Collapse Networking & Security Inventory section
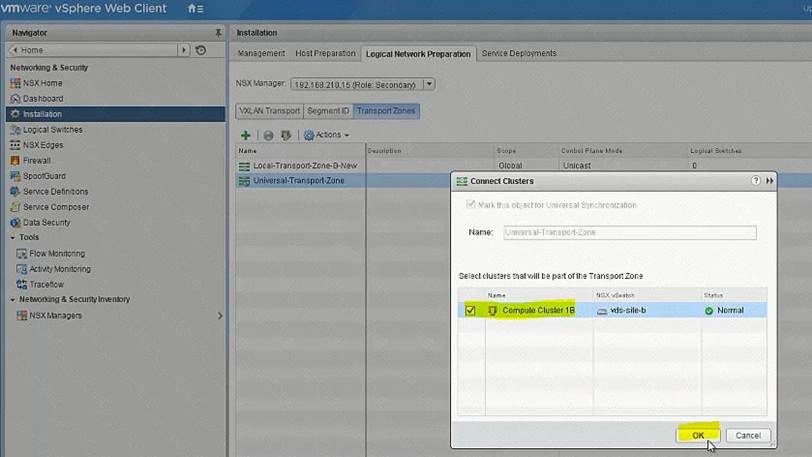The width and height of the screenshot is (812, 457). (x=12, y=299)
